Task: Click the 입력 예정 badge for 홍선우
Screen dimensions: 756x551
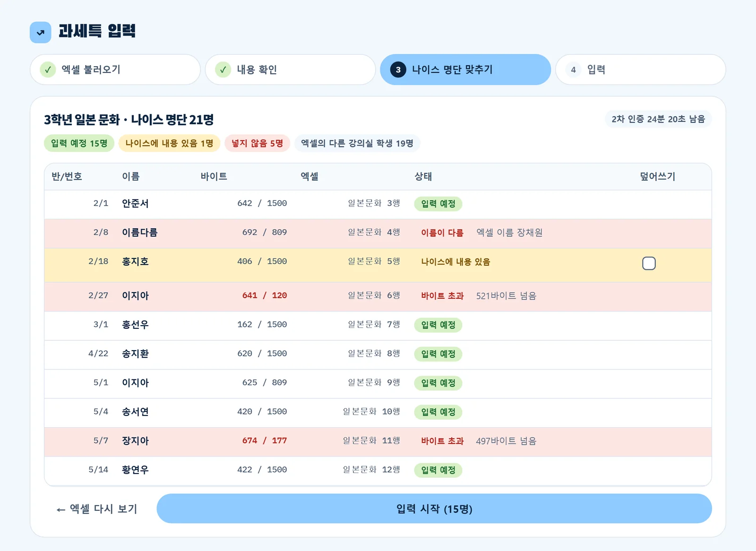Action: pos(438,325)
